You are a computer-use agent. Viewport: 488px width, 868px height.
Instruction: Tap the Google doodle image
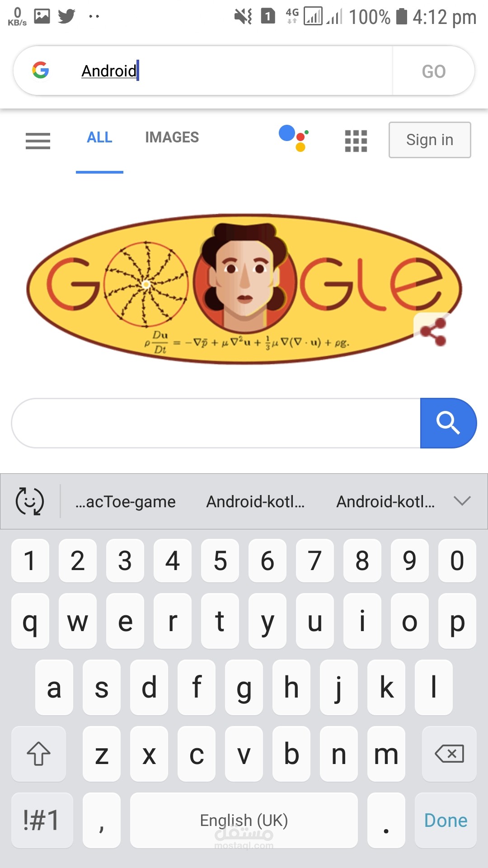point(244,289)
